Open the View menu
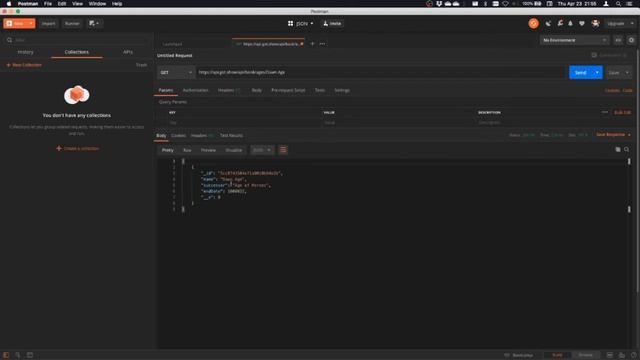 click(77, 4)
